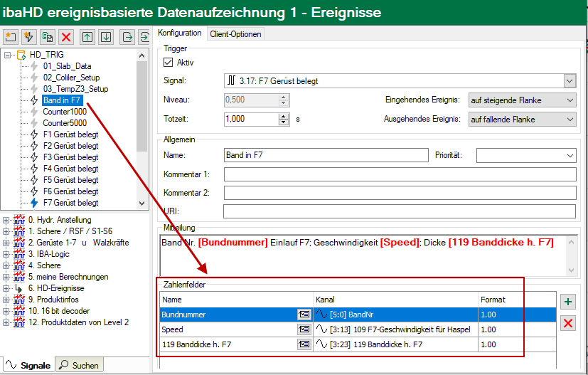The image size is (588, 375).
Task: Move selected event up with arrow icon
Action: [87, 36]
